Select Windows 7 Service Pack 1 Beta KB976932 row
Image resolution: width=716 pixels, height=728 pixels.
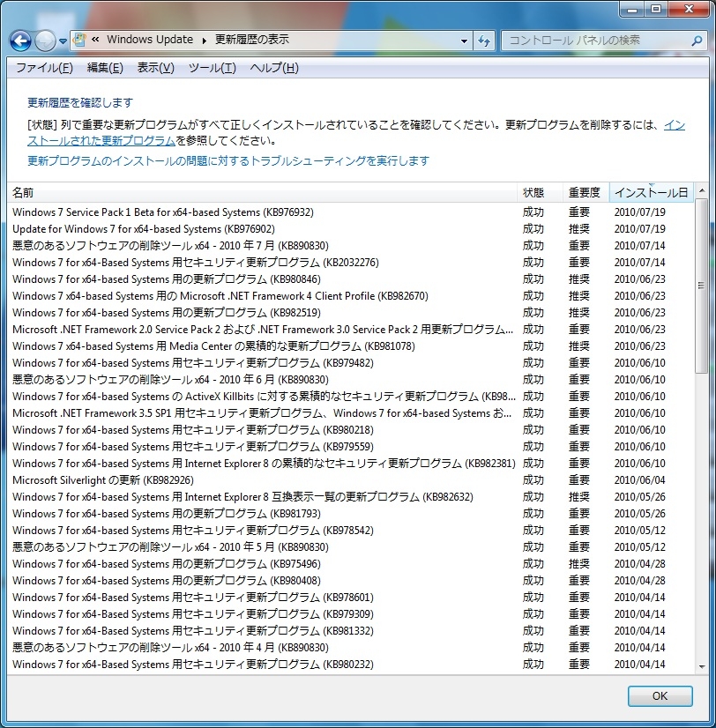(x=351, y=212)
